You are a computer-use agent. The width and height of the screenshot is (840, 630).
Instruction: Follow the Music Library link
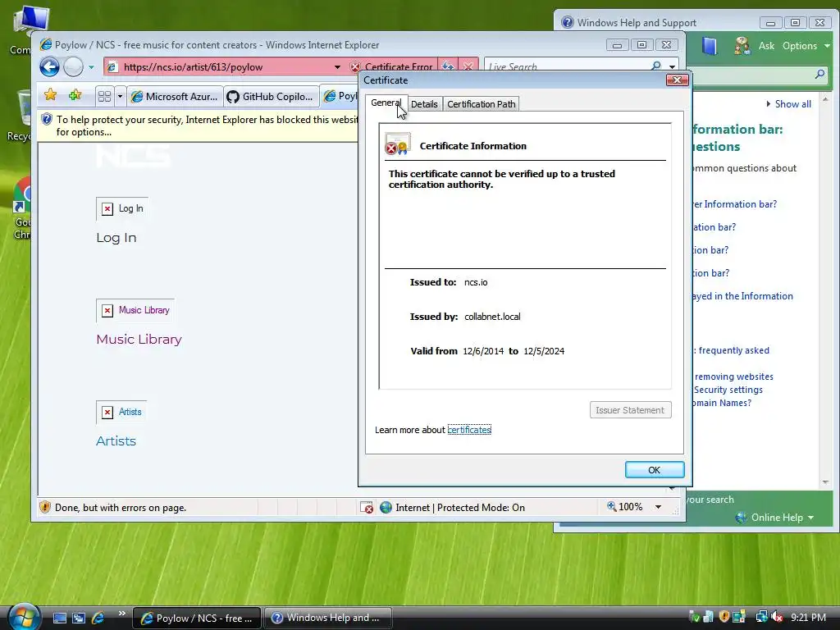[139, 340]
